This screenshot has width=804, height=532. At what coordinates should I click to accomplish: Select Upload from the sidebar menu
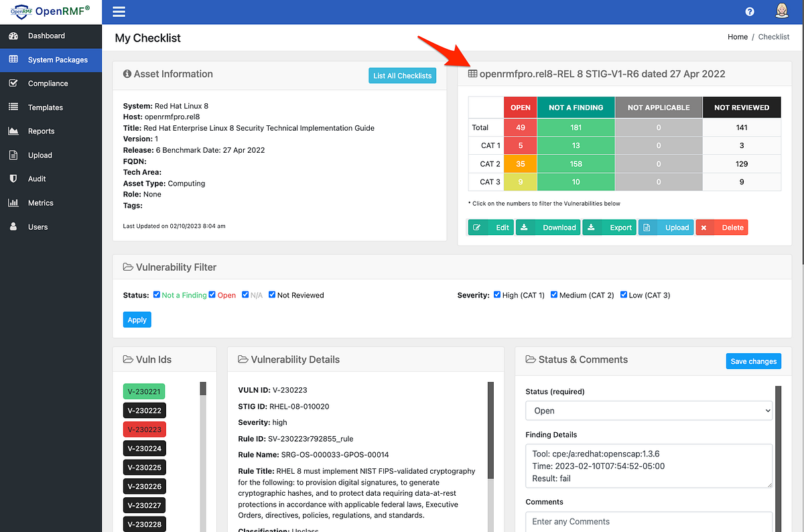click(x=13, y=155)
